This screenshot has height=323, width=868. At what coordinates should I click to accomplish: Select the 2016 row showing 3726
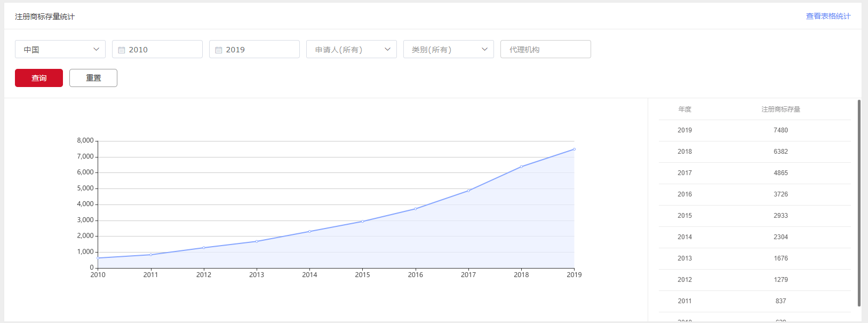[754, 194]
